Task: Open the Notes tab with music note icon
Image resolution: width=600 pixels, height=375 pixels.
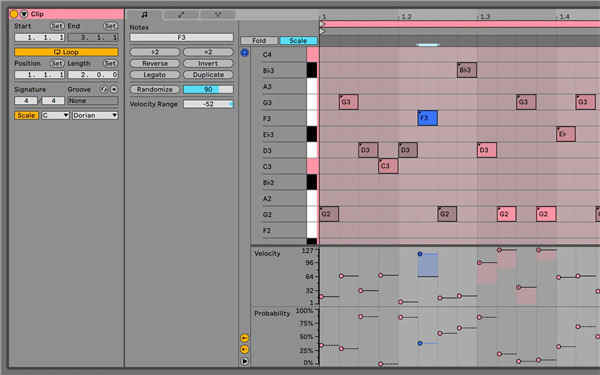Action: [x=144, y=15]
